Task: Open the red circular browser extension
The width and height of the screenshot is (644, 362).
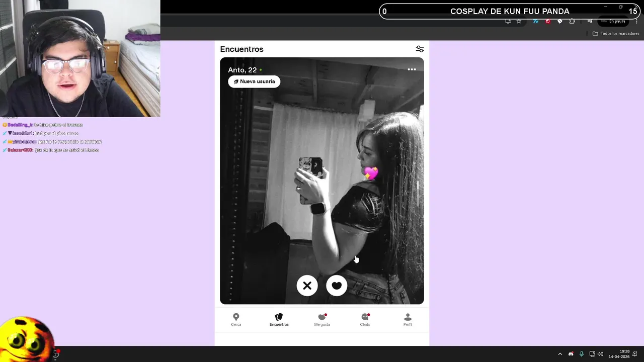Action: 547,21
